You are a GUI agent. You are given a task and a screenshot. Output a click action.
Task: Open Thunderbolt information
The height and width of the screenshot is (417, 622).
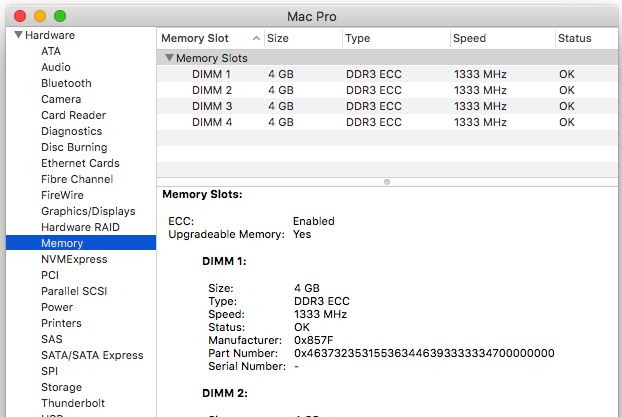point(73,403)
